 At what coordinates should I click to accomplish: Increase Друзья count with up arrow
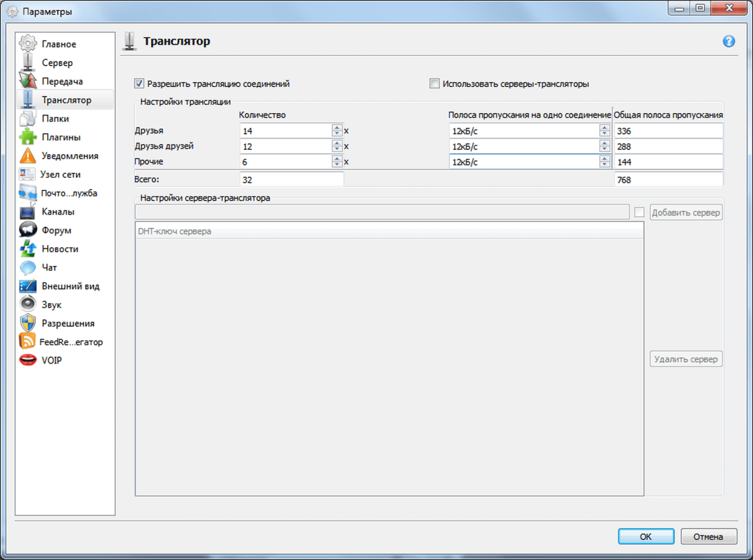[336, 128]
